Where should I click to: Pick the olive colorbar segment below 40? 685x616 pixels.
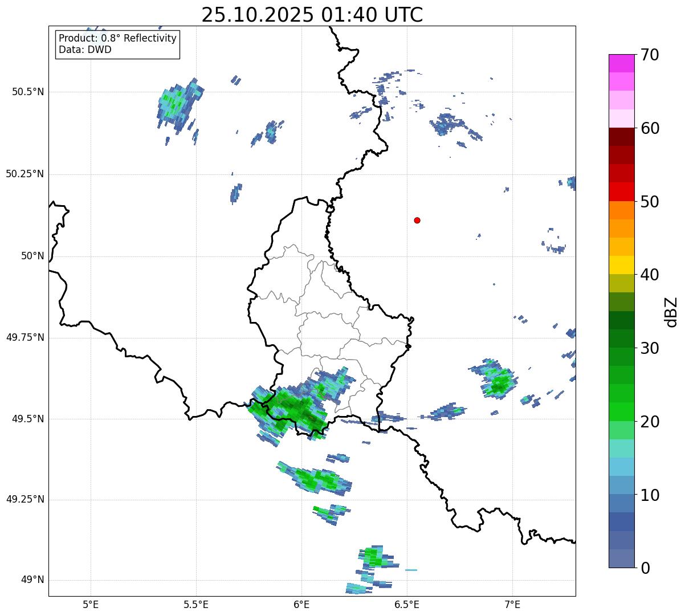point(621,283)
